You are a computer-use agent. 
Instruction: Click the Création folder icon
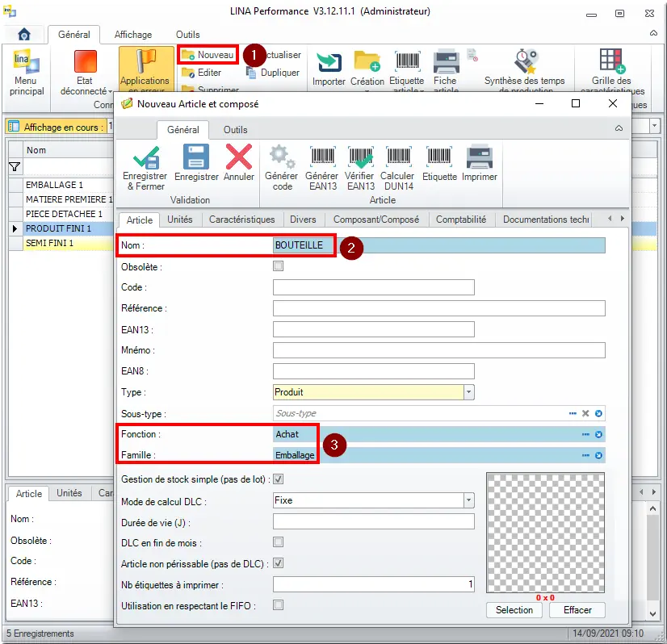tap(367, 61)
